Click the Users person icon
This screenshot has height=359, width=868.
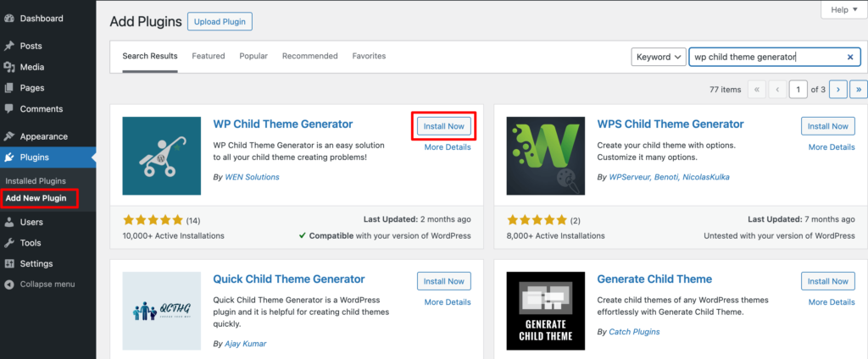8,223
